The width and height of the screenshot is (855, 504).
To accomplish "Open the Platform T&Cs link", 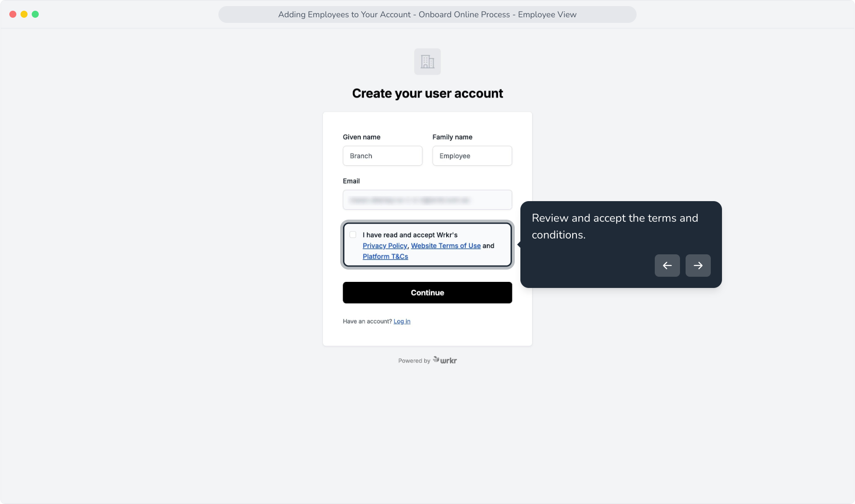I will pos(385,256).
